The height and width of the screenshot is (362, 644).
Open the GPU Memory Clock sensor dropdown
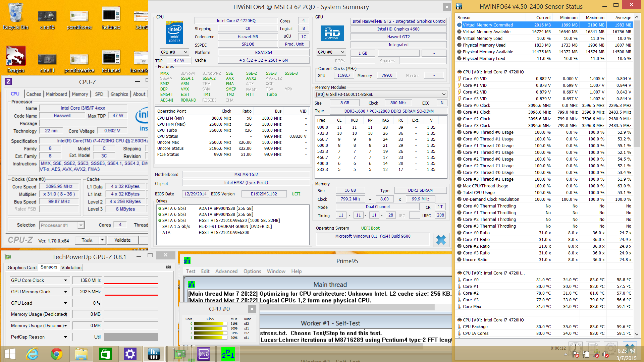click(65, 292)
